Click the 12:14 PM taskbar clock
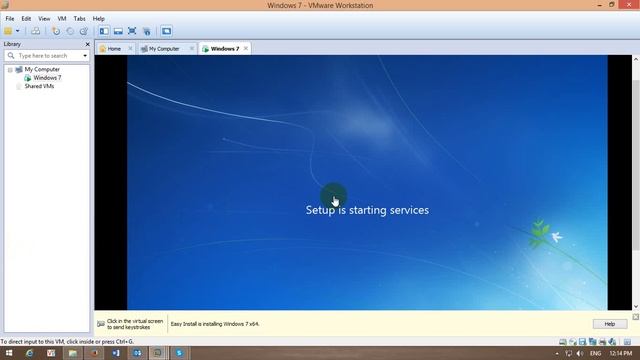The width and height of the screenshot is (640, 360). pyautogui.click(x=621, y=353)
